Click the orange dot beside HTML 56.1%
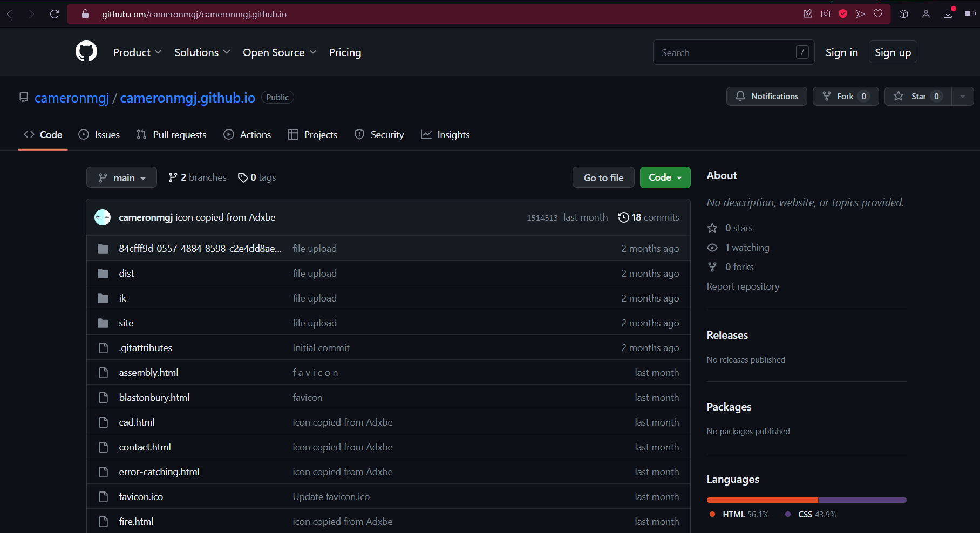980x533 pixels. [712, 514]
